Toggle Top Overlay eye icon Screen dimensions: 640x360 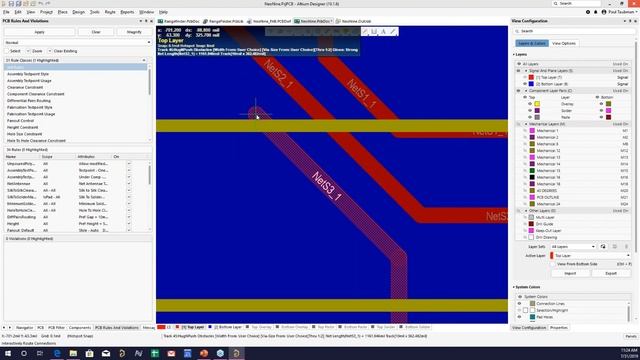coord(530,104)
